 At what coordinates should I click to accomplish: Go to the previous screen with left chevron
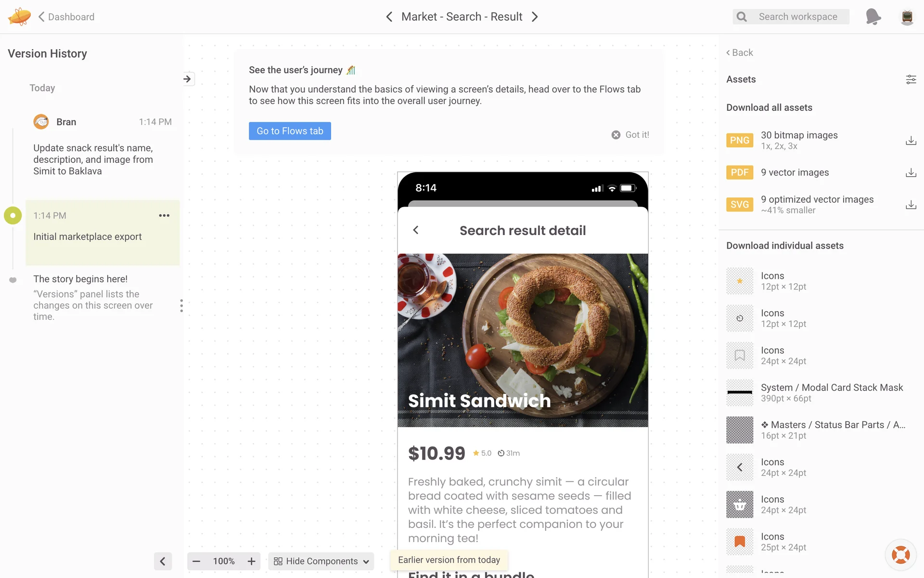[x=389, y=17]
